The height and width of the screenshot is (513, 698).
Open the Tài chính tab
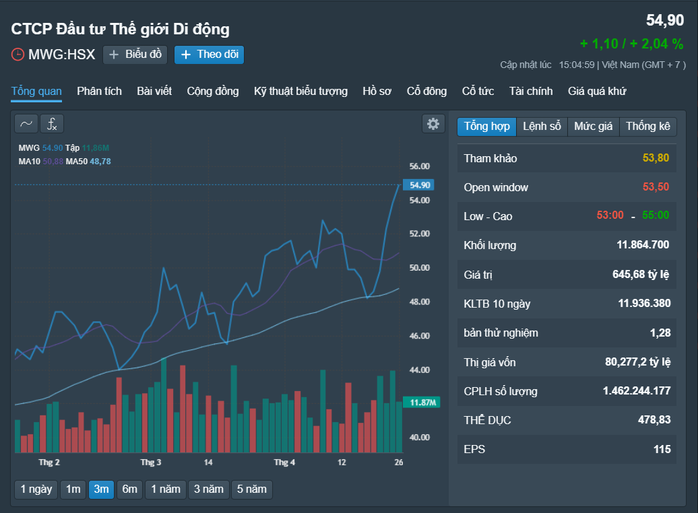coord(531,91)
